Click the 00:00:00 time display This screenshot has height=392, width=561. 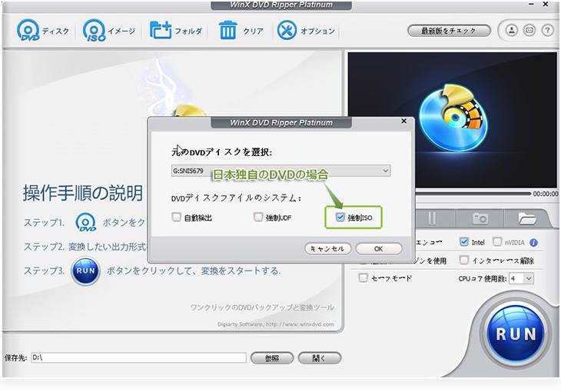coord(546,194)
